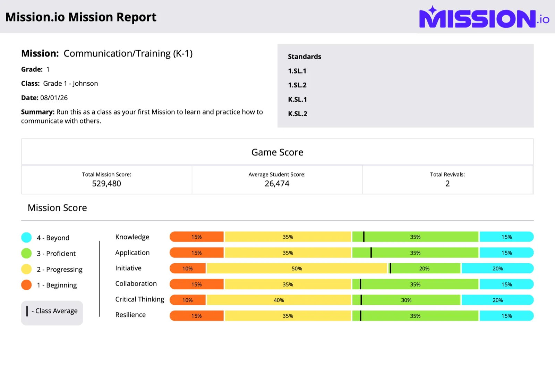Screen dimensions: 555x392
Task: Click the Summary description text
Action: (x=142, y=116)
